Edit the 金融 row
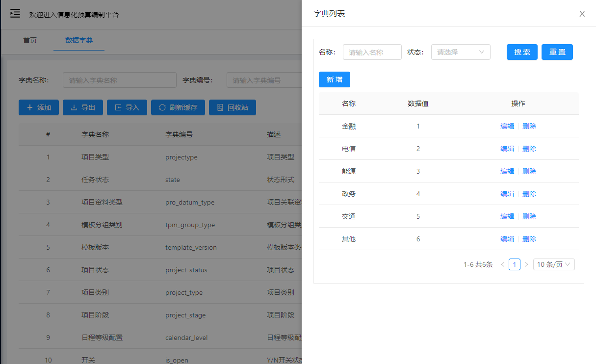Screen dimensions: 596x364 click(x=507, y=126)
